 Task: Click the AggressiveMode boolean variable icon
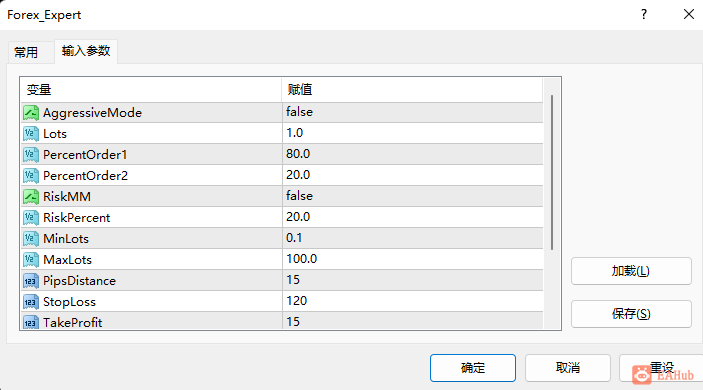(31, 113)
